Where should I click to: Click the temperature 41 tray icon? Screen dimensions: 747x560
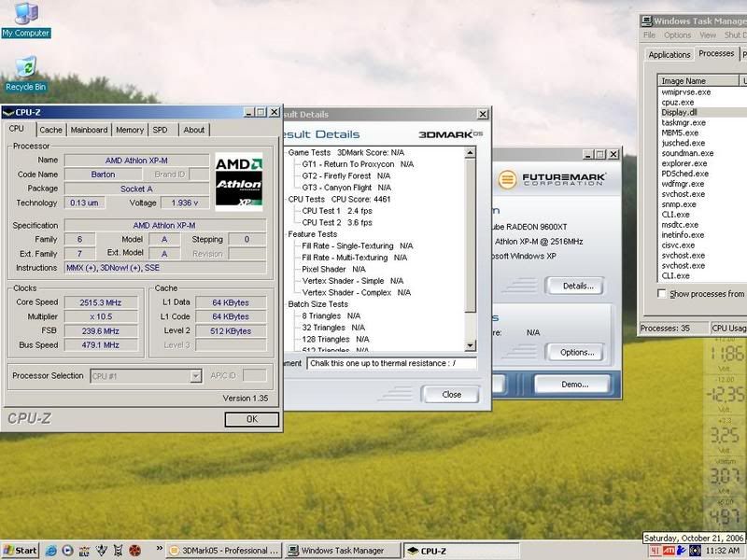coord(655,551)
